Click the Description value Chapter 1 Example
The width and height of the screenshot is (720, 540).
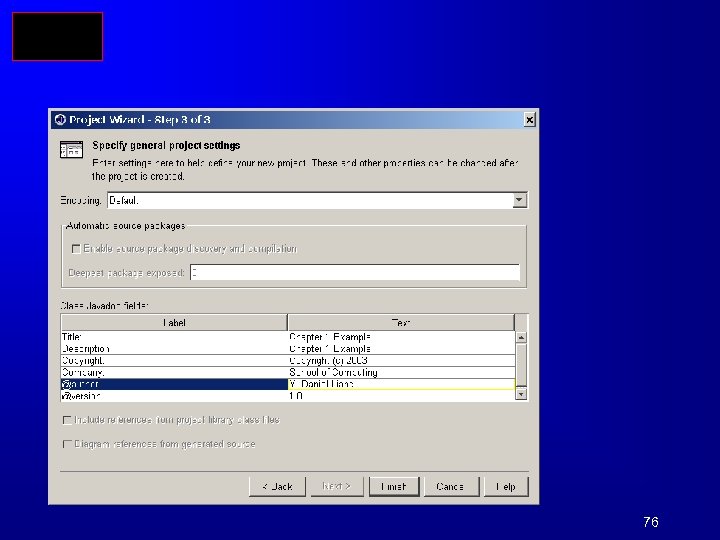point(401,349)
